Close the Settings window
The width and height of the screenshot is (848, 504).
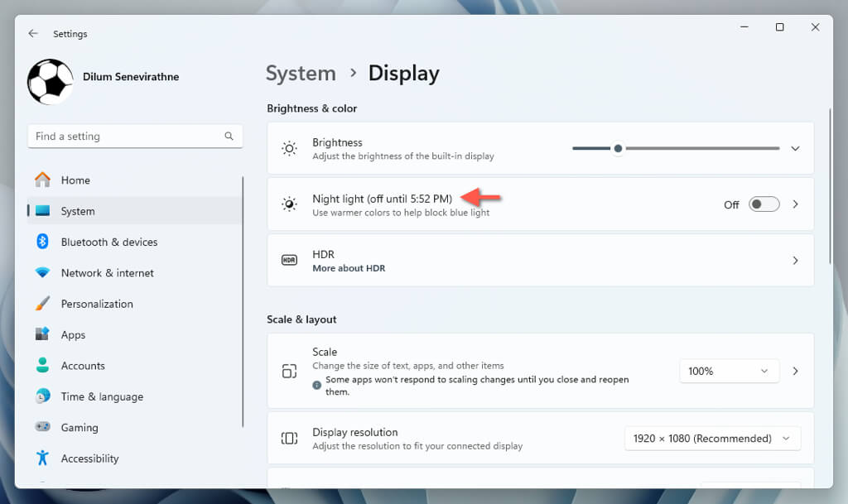click(x=815, y=26)
